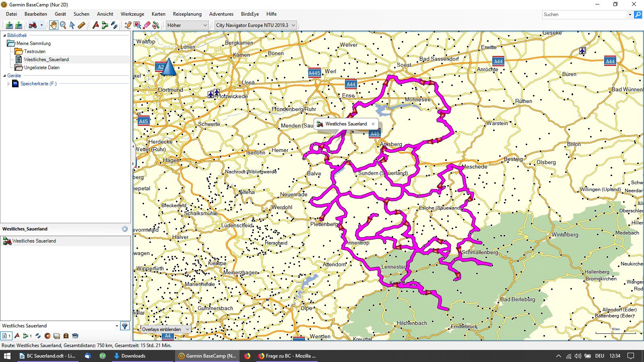The image size is (644, 362).
Task: Open the Datei menu
Action: (x=11, y=14)
